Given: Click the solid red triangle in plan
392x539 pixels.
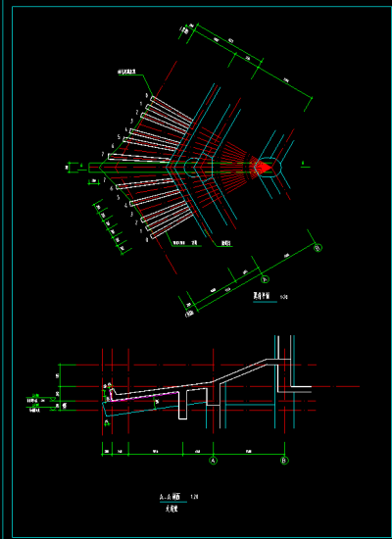Looking at the screenshot, I should (263, 168).
